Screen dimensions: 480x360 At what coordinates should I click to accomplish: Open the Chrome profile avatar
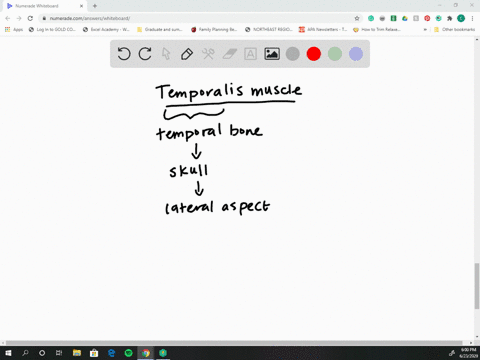[461, 18]
